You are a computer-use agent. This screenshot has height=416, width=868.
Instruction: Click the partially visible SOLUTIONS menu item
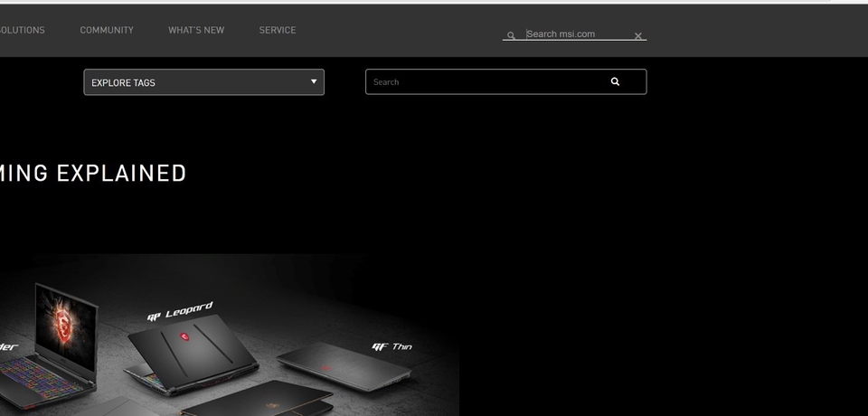pos(22,30)
